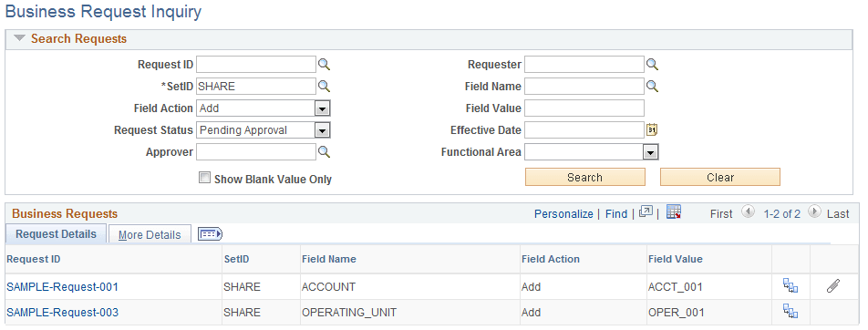Sort by Field Value column header
Image resolution: width=868 pixels, height=330 pixels.
click(676, 259)
